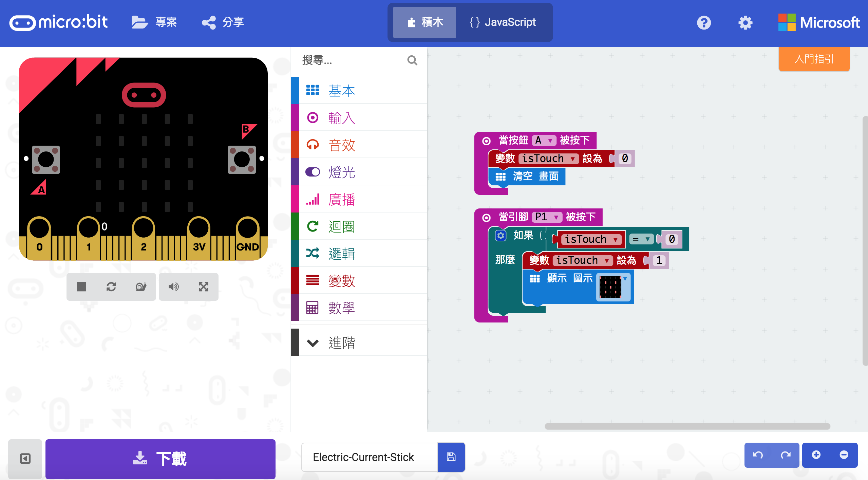The height and width of the screenshot is (480, 868).
Task: Zoom in the workspace
Action: 816,455
